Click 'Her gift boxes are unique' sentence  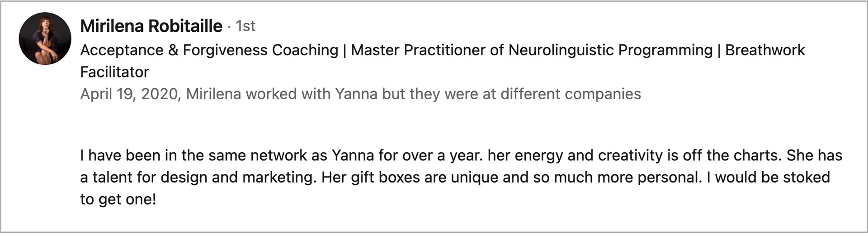click(410, 177)
